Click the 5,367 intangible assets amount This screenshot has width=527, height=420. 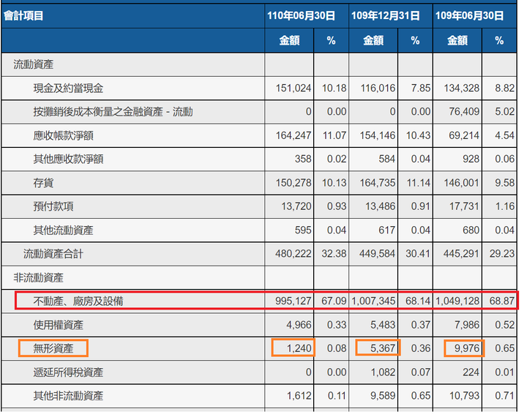coord(383,348)
